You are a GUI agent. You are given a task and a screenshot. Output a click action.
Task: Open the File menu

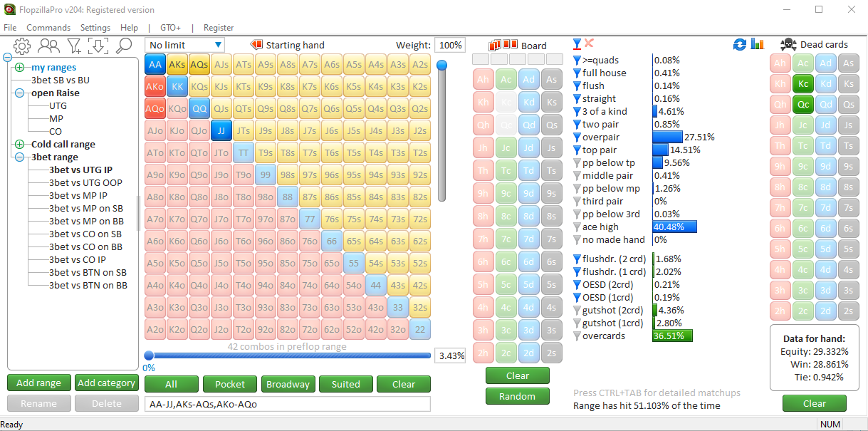[10, 28]
